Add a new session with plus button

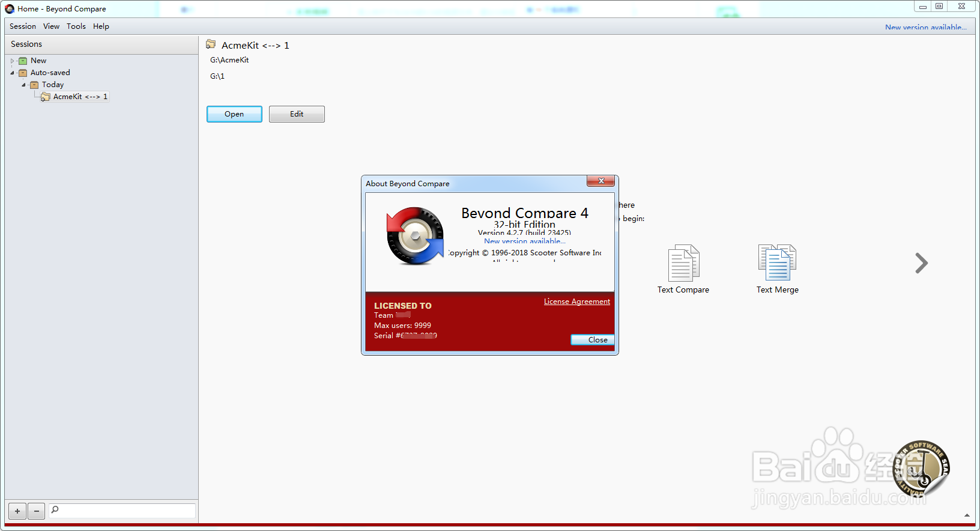pyautogui.click(x=17, y=511)
